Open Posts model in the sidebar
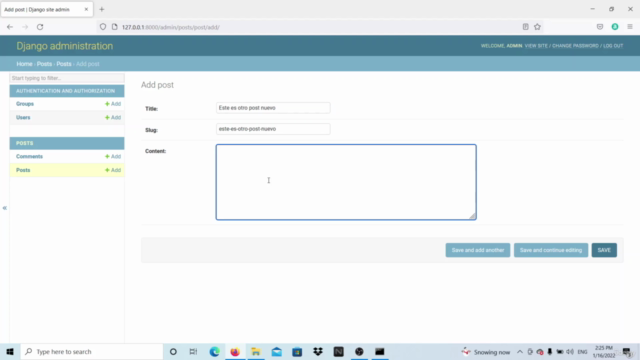 (x=23, y=170)
